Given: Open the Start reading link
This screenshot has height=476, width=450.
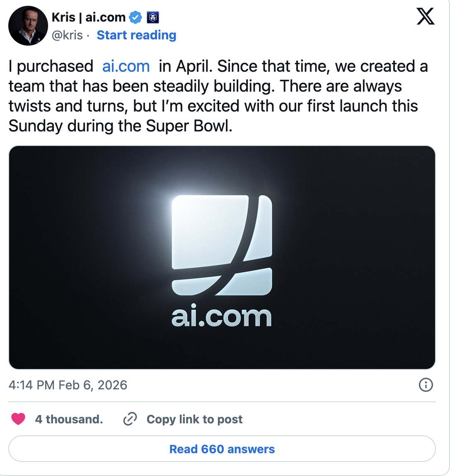Looking at the screenshot, I should (x=136, y=35).
